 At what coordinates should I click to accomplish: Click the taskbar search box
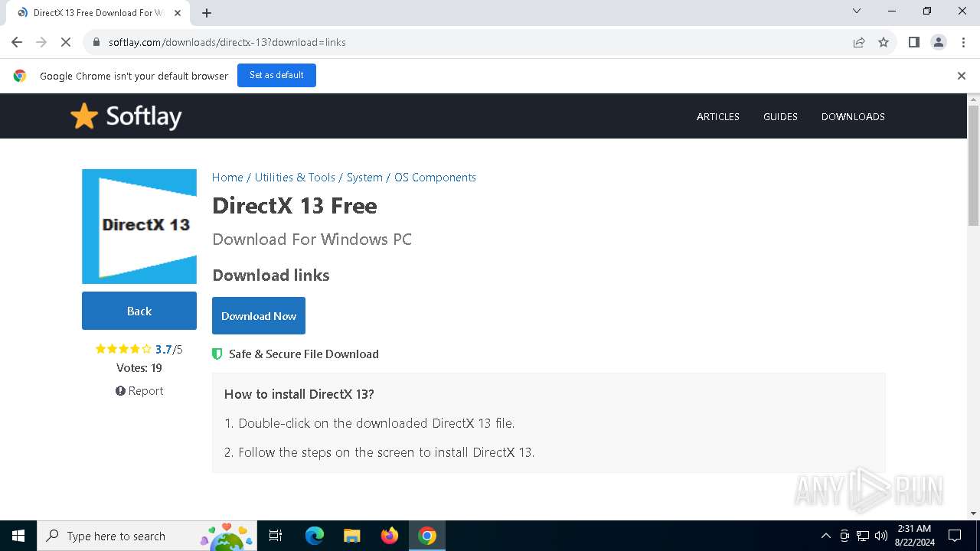tap(147, 536)
